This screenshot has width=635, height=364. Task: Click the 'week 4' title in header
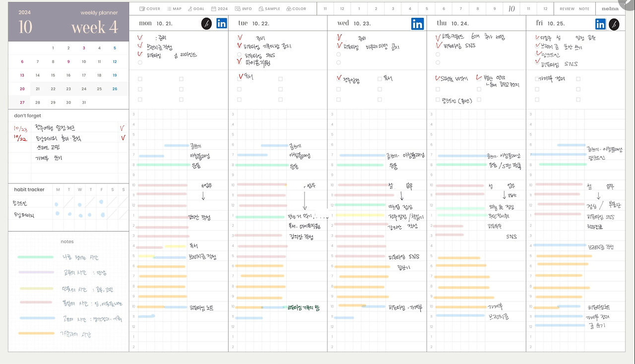95,27
